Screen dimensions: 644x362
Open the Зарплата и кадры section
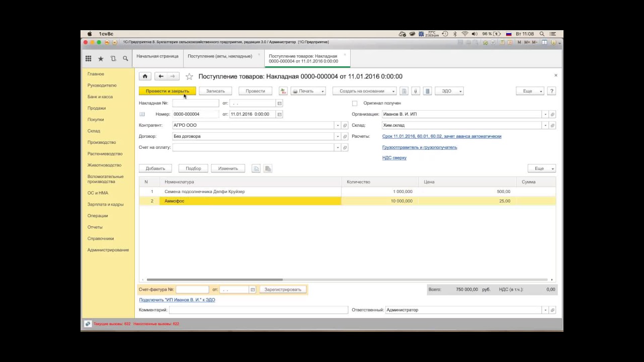106,205
